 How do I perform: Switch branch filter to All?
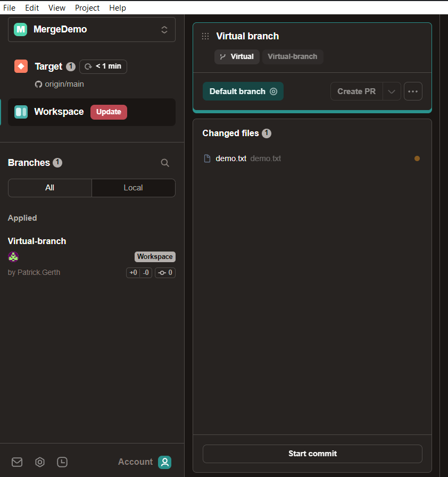(x=50, y=188)
